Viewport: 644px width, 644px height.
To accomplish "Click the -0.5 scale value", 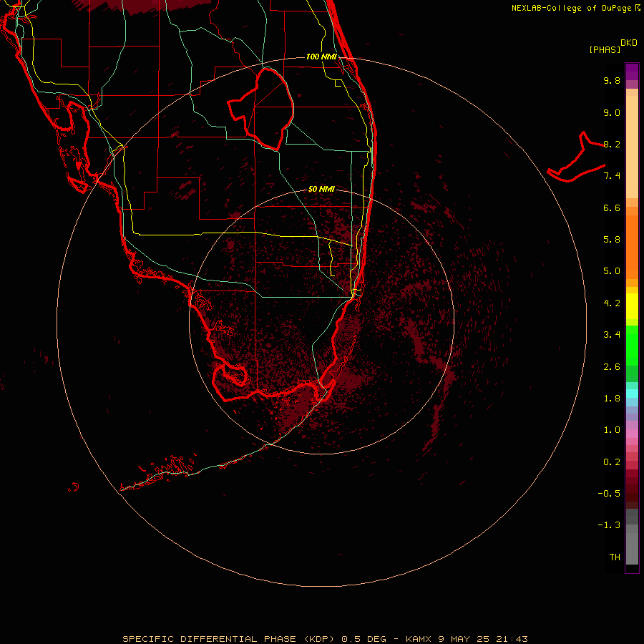I will tap(609, 494).
